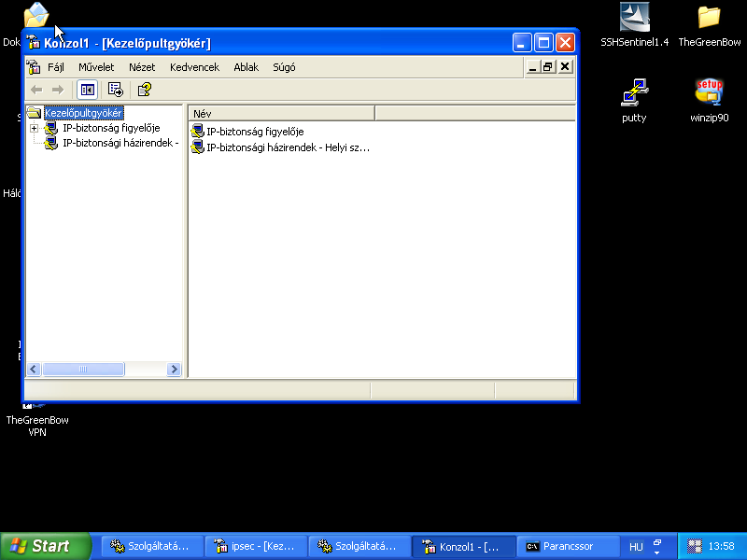The height and width of the screenshot is (560, 747).
Task: Click the Kezelőpultgyökér folder icon
Action: 34,112
